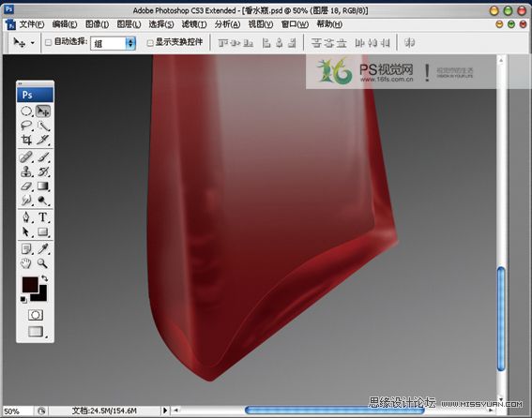Select the Horizontal Type tool
Screen dimensions: 532x418
pyautogui.click(x=43, y=217)
